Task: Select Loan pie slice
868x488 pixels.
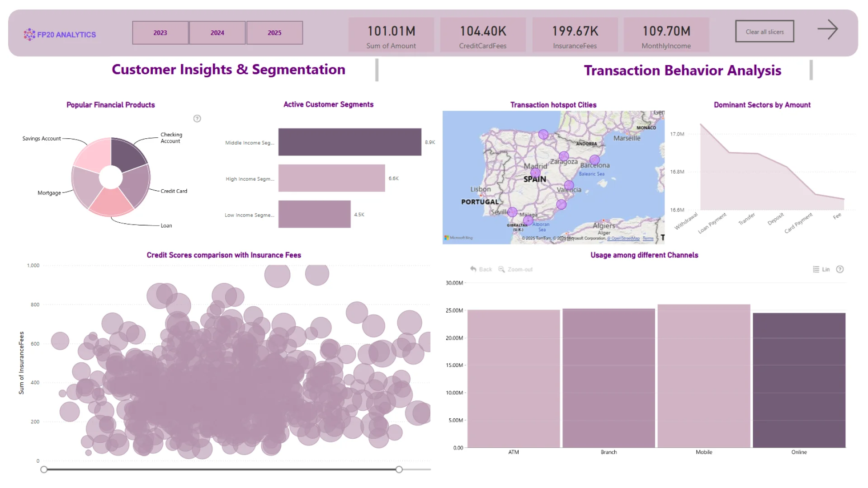Action: click(x=111, y=202)
